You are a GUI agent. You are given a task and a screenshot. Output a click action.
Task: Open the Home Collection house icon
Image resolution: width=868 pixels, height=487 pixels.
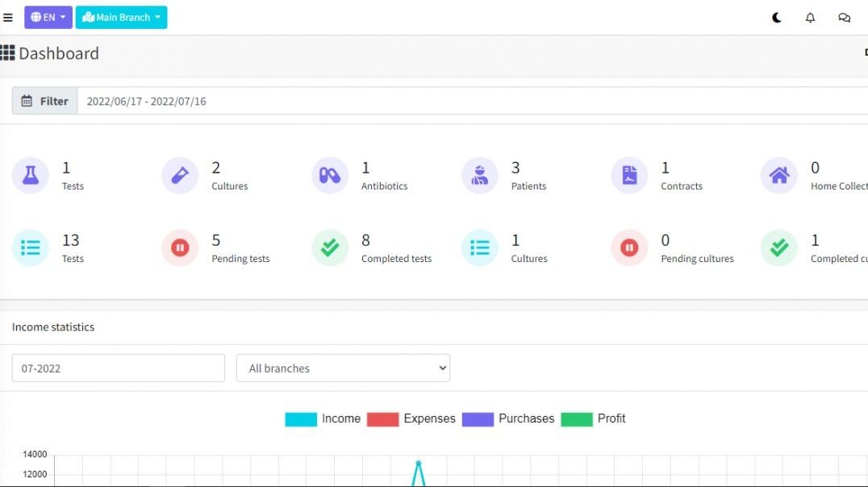click(778, 175)
